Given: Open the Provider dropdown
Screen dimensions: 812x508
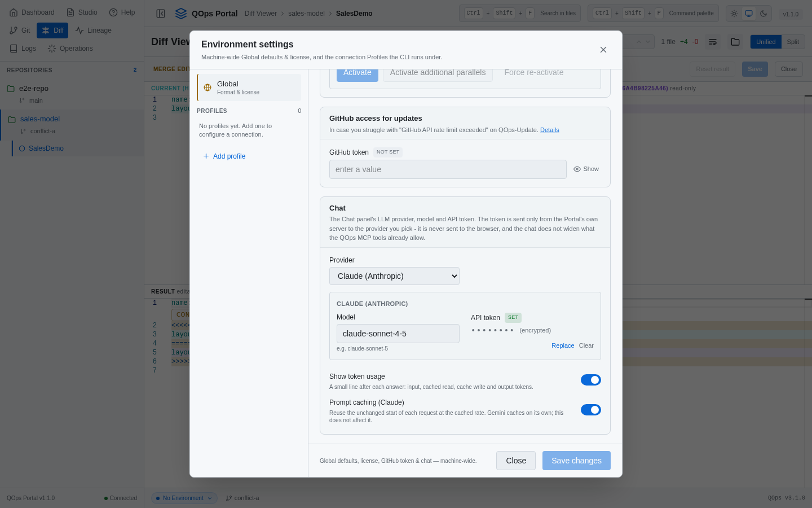Looking at the screenshot, I should tap(394, 276).
